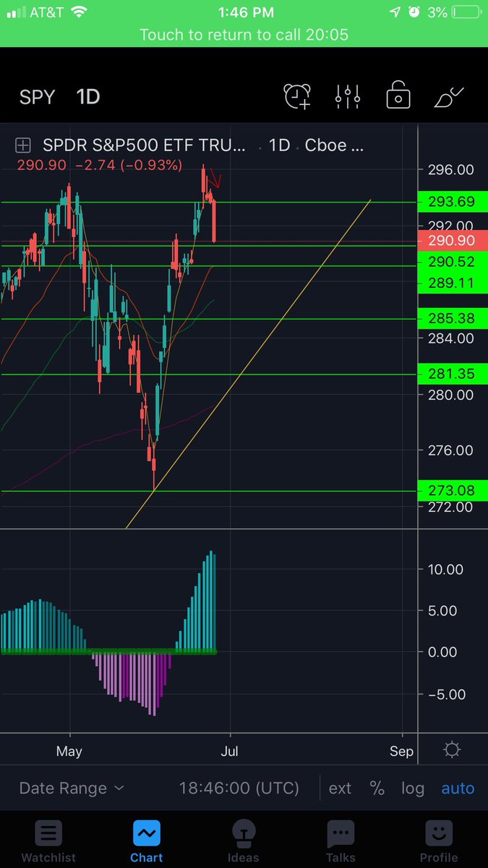Tap the 273.08 price level label

click(x=453, y=490)
